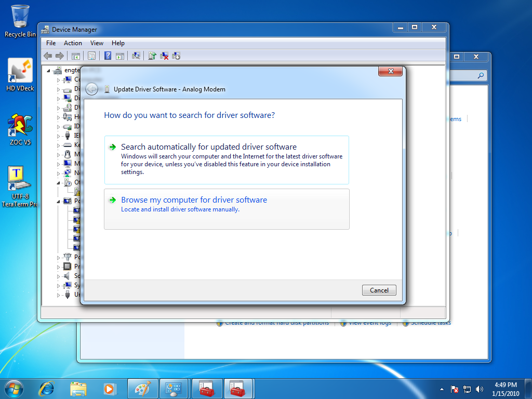
Task: Open the View menu in Device Manager
Action: 97,43
